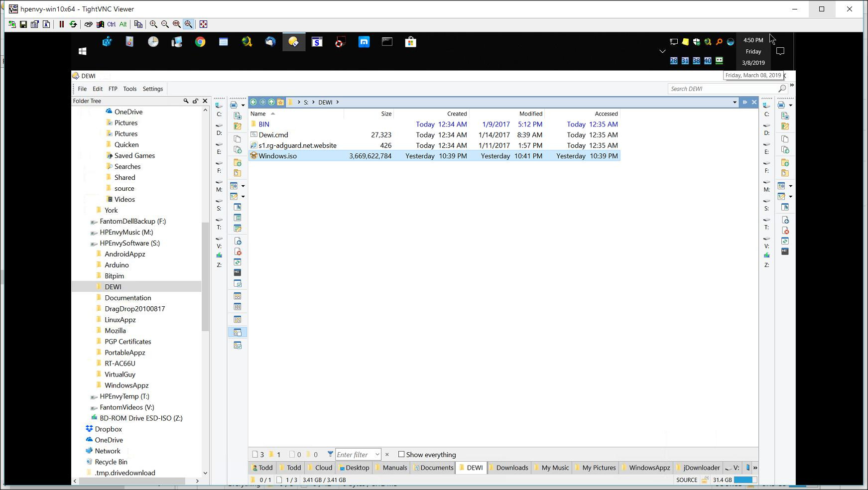The width and height of the screenshot is (868, 490).
Task: Open the Enter filter combo box dropdown
Action: [x=377, y=454]
